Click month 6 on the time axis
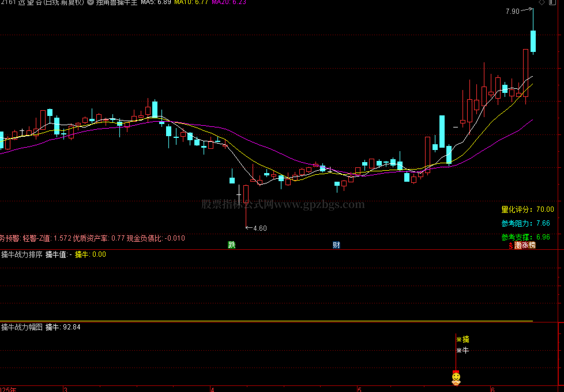 click(x=492, y=390)
